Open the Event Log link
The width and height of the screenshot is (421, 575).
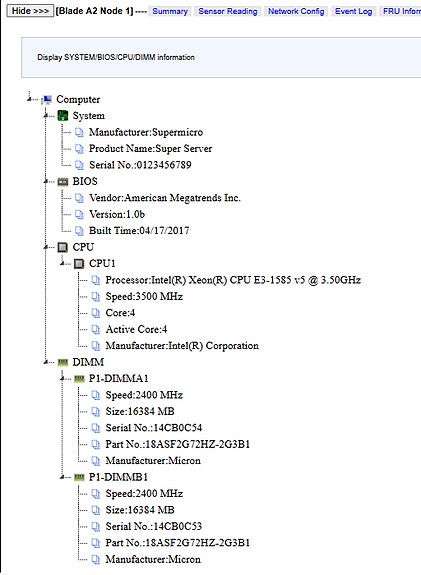(x=354, y=11)
